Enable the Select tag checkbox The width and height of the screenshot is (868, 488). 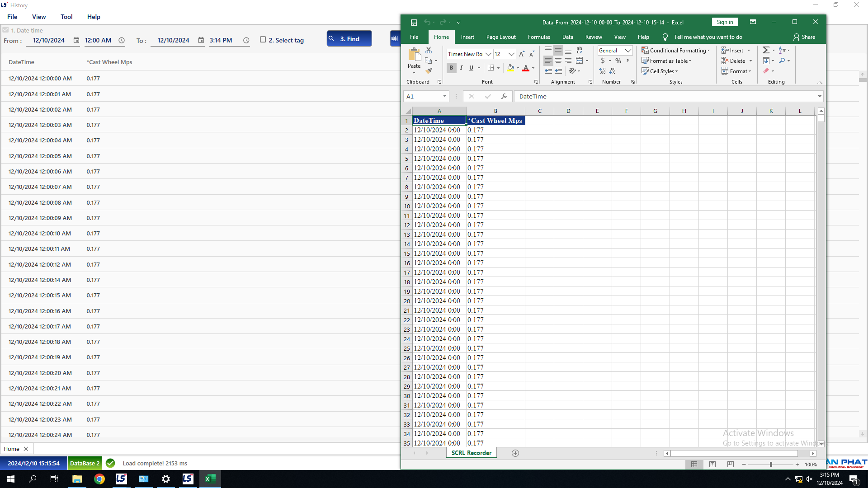click(263, 40)
